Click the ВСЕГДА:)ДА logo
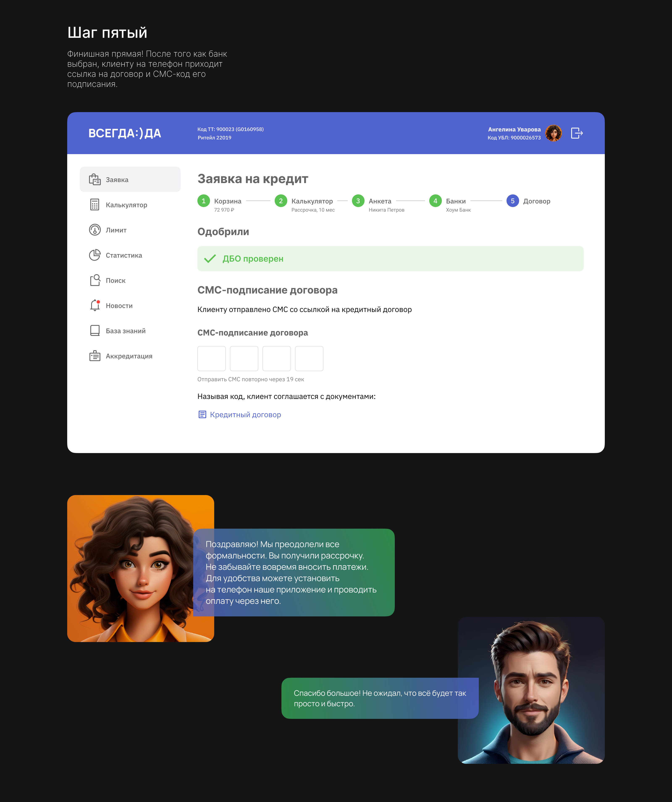Viewport: 672px width, 802px height. 125,133
